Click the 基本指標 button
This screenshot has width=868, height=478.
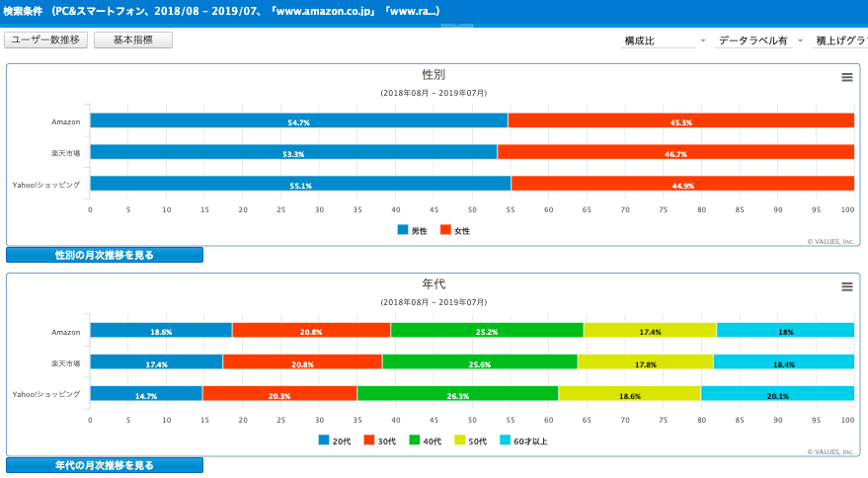[133, 40]
